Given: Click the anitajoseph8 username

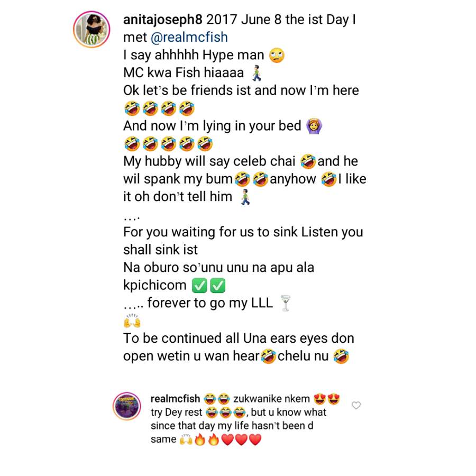Looking at the screenshot, I should 163,20.
